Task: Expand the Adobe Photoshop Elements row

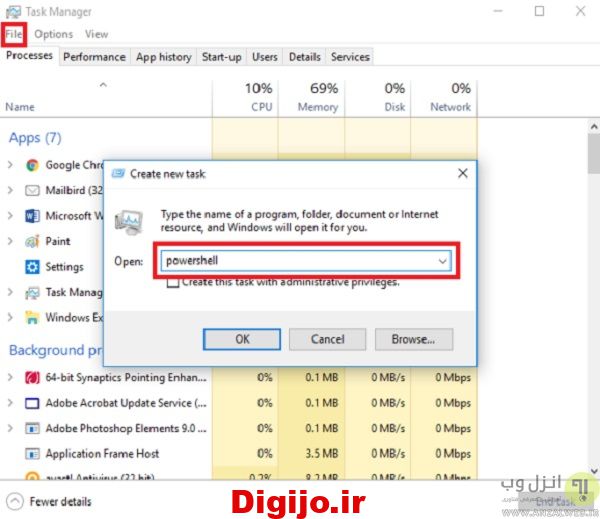Action: click(x=10, y=428)
